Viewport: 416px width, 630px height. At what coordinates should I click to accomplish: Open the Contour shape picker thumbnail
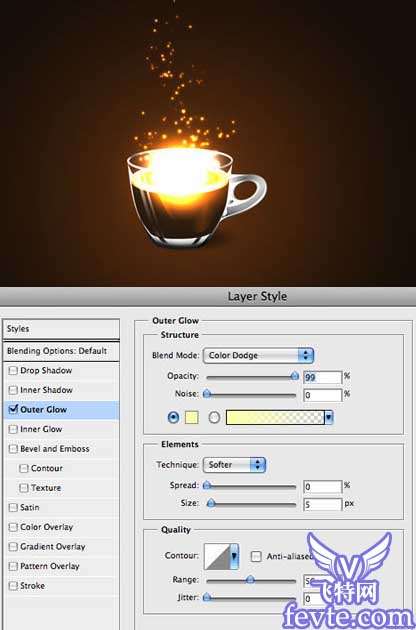[x=217, y=556]
